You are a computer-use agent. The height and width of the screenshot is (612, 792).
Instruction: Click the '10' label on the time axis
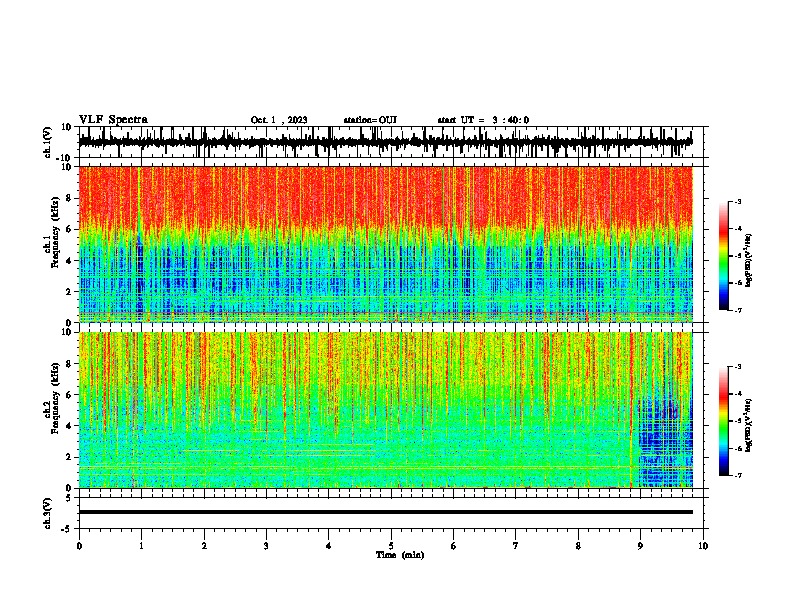703,546
